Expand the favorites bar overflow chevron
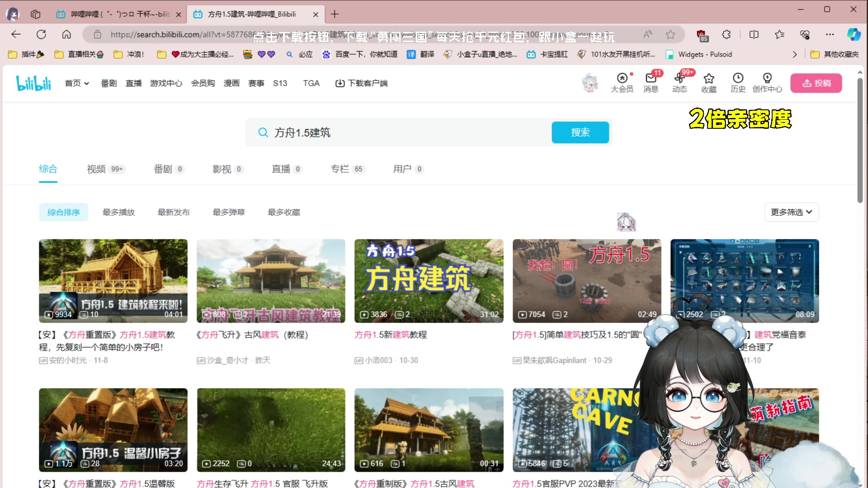 pyautogui.click(x=794, y=54)
